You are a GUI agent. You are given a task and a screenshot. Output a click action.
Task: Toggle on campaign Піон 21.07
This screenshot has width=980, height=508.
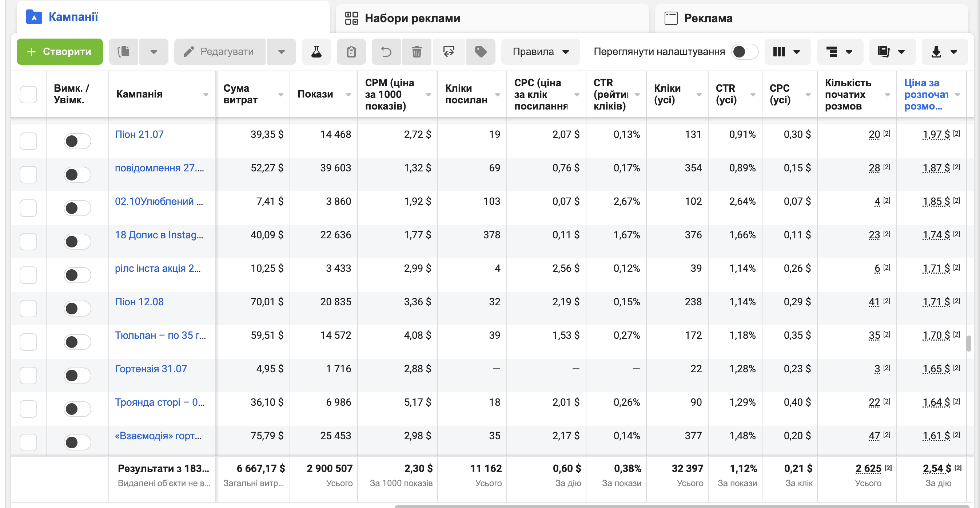[x=77, y=141]
